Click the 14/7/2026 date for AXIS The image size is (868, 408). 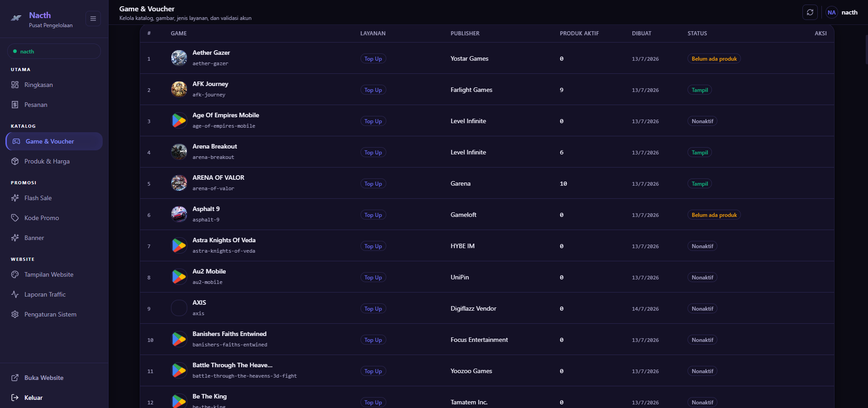(x=645, y=309)
